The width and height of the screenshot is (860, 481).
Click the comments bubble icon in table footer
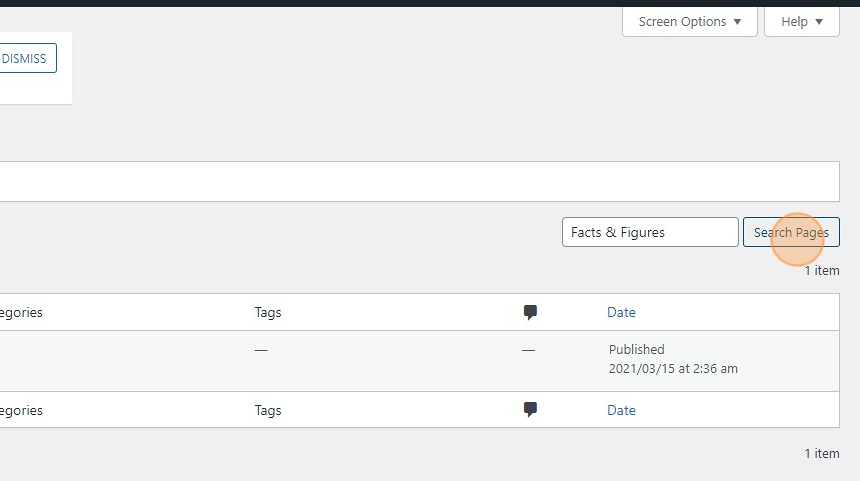(x=530, y=409)
